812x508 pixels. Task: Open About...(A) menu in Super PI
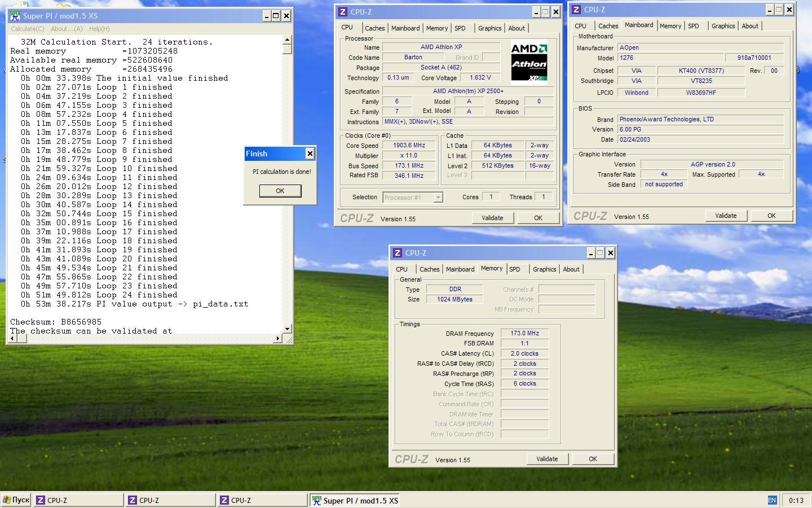(67, 29)
